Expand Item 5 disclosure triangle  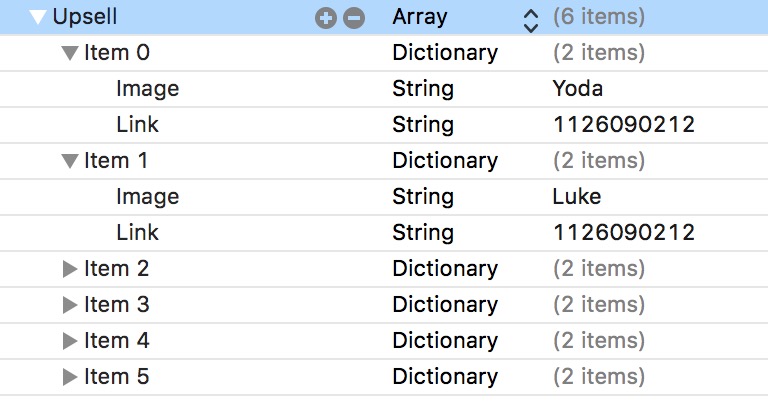[70, 377]
